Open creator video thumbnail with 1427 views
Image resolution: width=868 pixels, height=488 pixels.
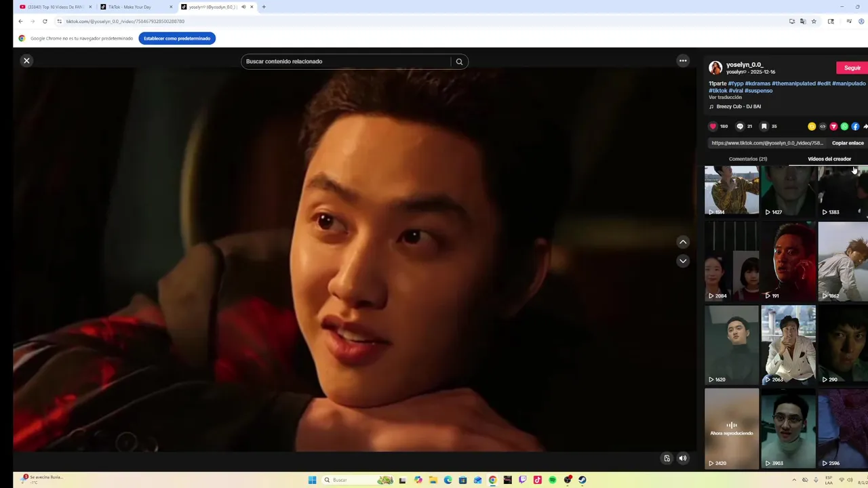coord(788,191)
